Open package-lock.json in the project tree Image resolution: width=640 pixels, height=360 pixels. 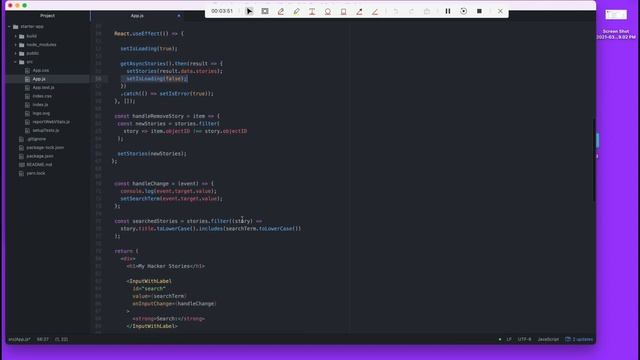coord(45,148)
